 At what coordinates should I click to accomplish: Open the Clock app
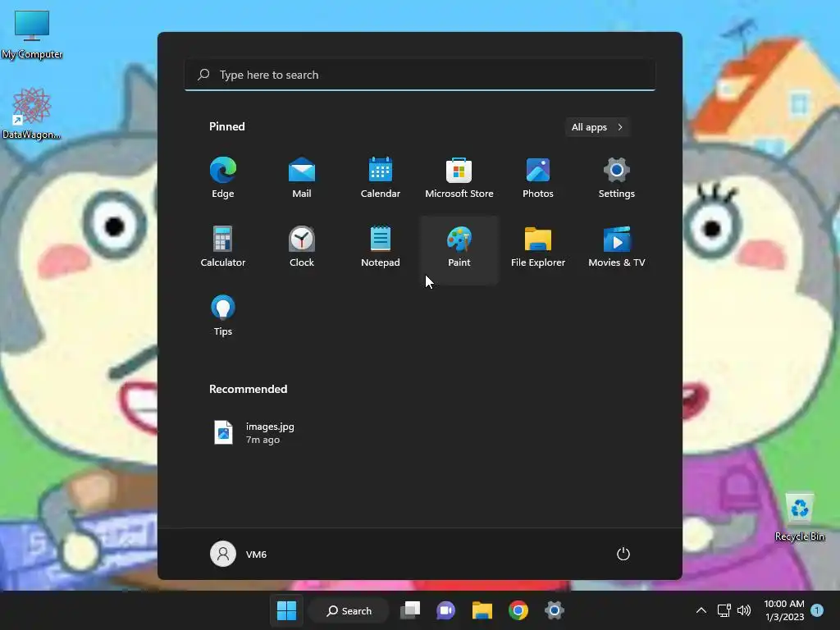pos(302,247)
